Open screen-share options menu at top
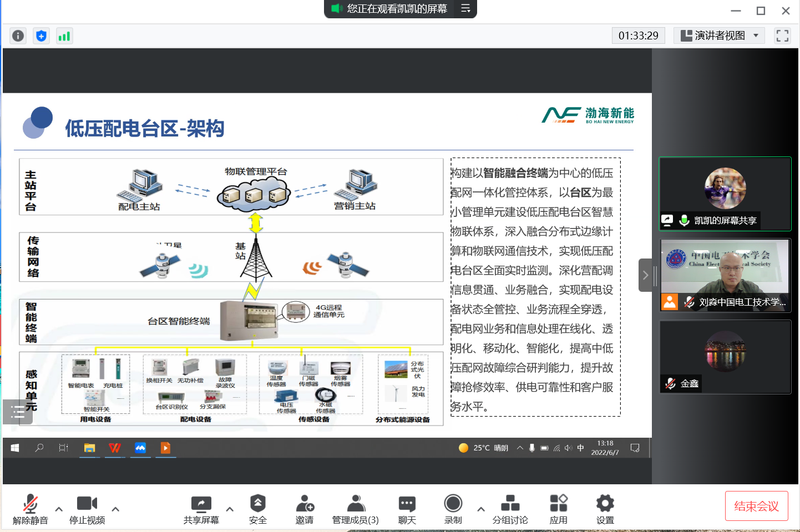Image resolution: width=800 pixels, height=532 pixels. click(x=465, y=8)
